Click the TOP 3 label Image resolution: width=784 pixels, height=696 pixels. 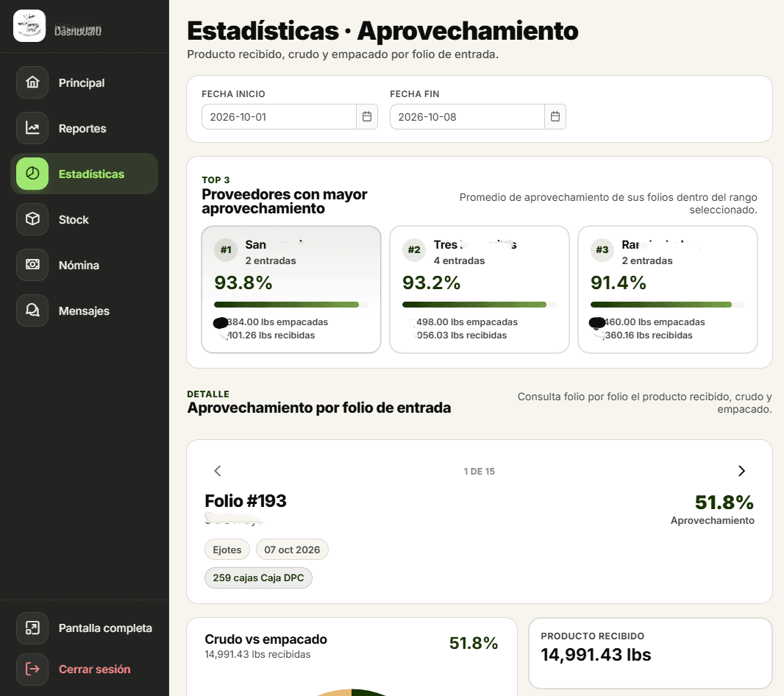[215, 180]
